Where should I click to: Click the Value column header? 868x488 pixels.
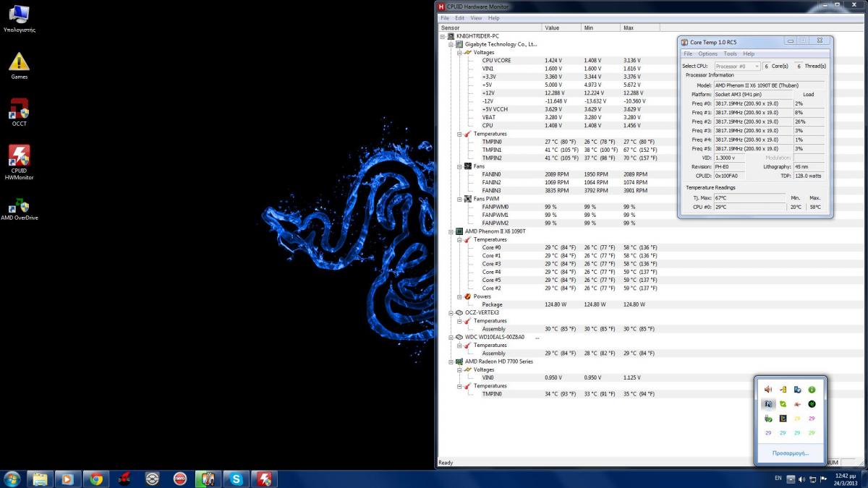pyautogui.click(x=561, y=27)
